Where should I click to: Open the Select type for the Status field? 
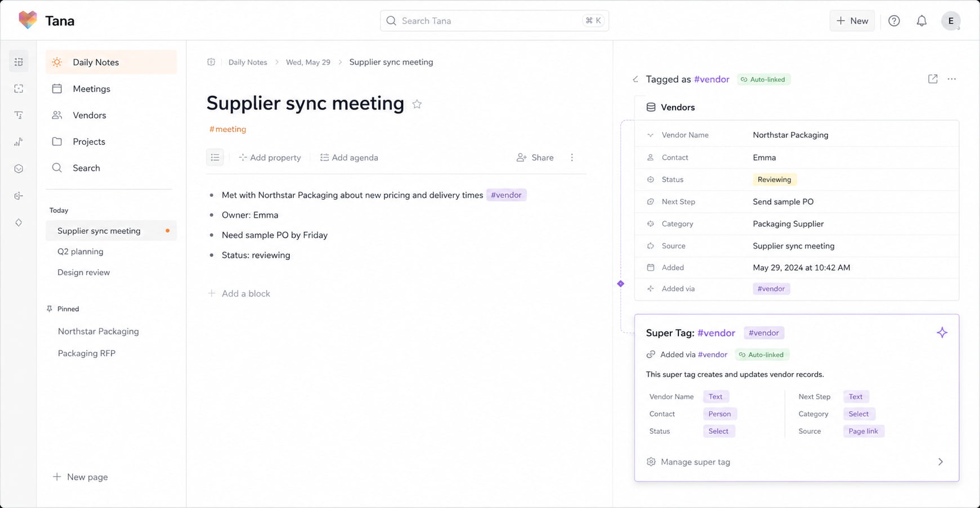pyautogui.click(x=718, y=431)
